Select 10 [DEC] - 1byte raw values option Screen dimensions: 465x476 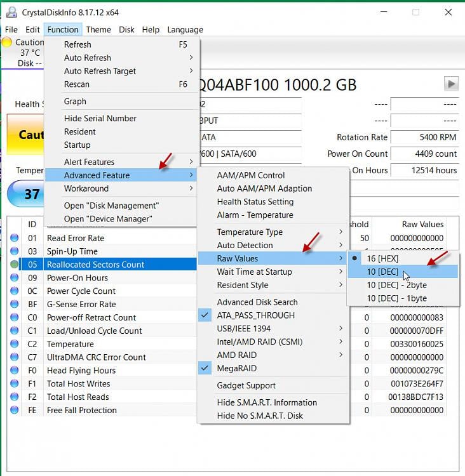pos(403,298)
